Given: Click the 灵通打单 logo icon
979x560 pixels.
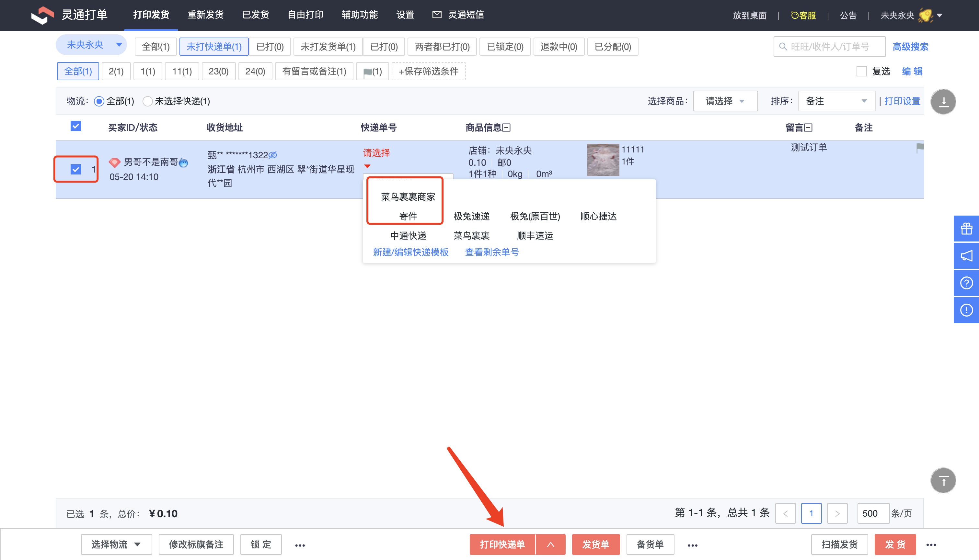Looking at the screenshot, I should (x=43, y=16).
